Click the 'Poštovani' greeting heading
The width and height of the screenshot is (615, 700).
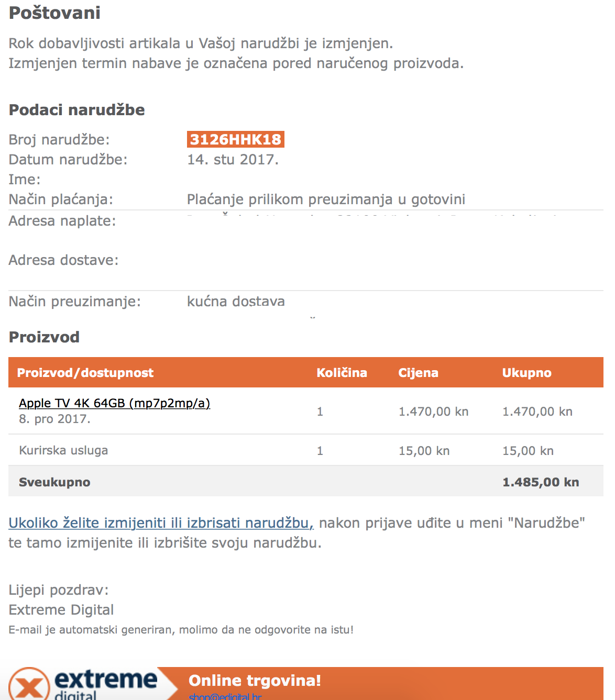tap(54, 13)
